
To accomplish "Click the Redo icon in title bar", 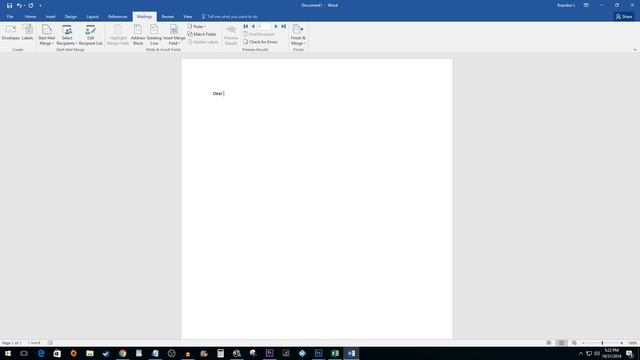I will pos(31,5).
